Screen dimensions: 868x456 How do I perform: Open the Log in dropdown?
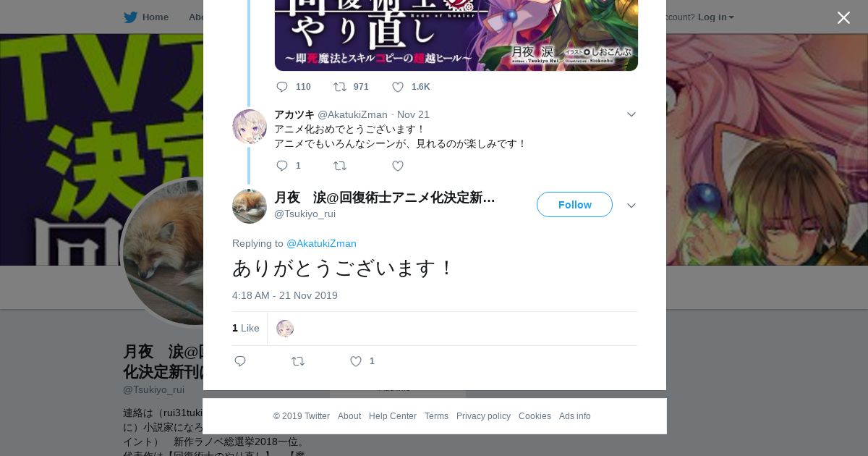[715, 17]
